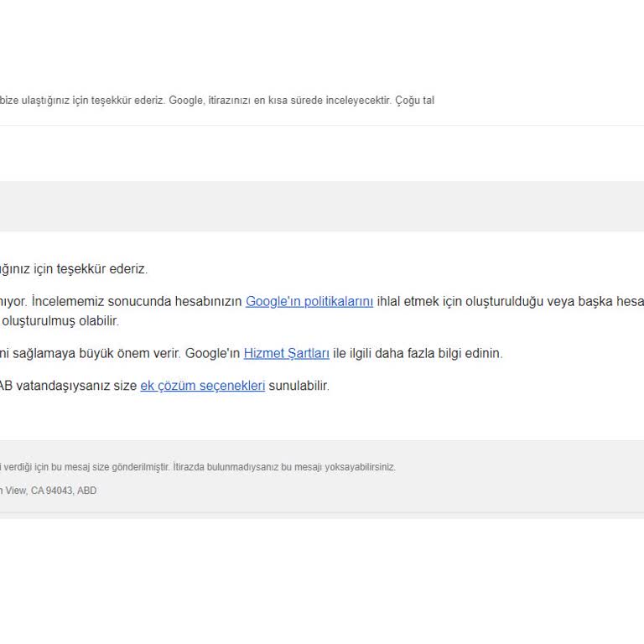Select the sentence ending 'oluşturulmuş olabilir.'
644x644 pixels.
[60, 321]
